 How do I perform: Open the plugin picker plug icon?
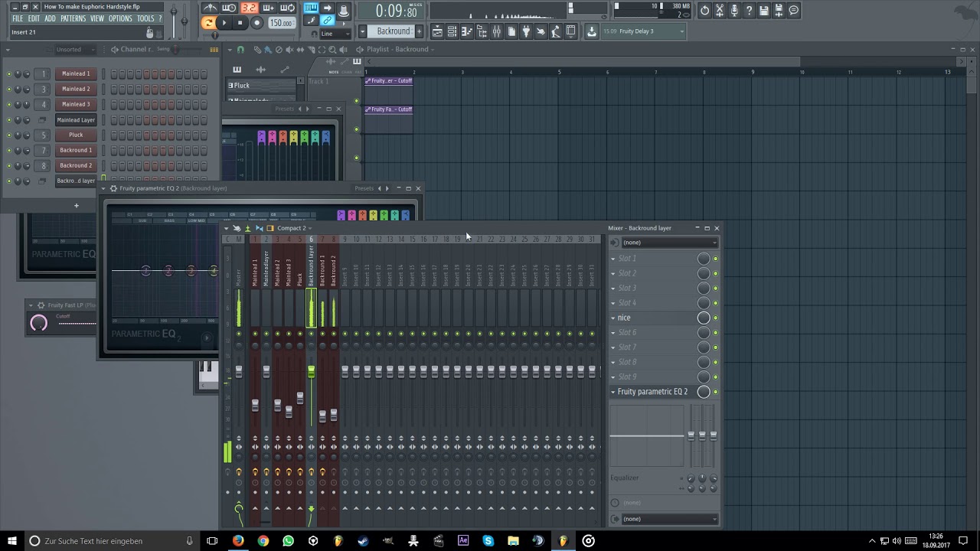click(526, 31)
